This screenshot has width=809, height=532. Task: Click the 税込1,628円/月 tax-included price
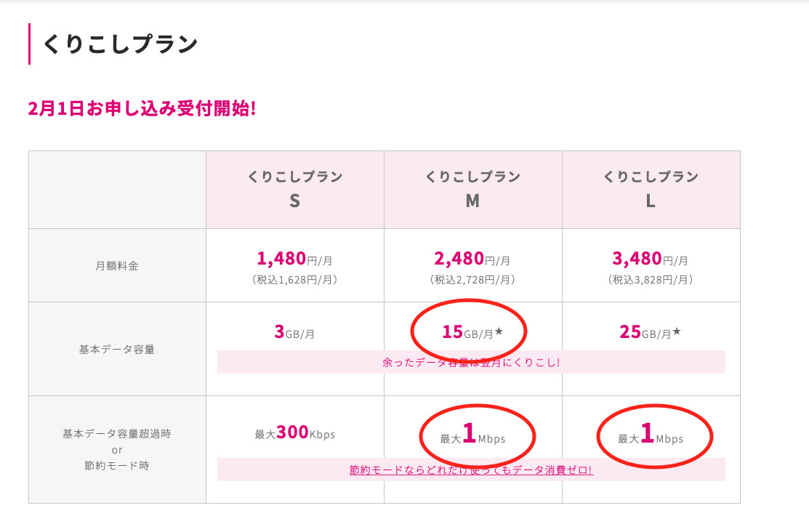pos(294,280)
